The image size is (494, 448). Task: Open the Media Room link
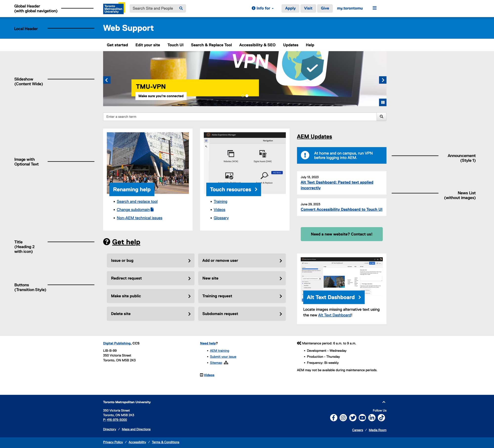tap(377, 430)
